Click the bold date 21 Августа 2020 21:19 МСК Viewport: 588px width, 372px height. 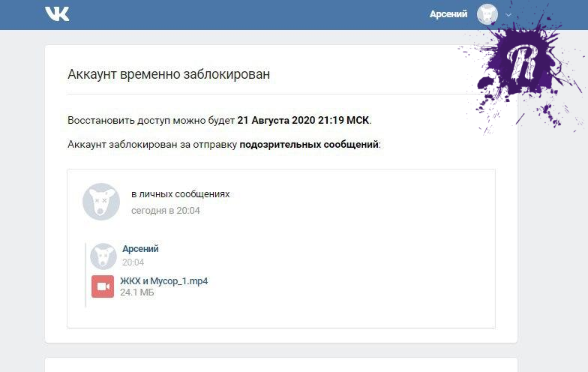pos(303,120)
